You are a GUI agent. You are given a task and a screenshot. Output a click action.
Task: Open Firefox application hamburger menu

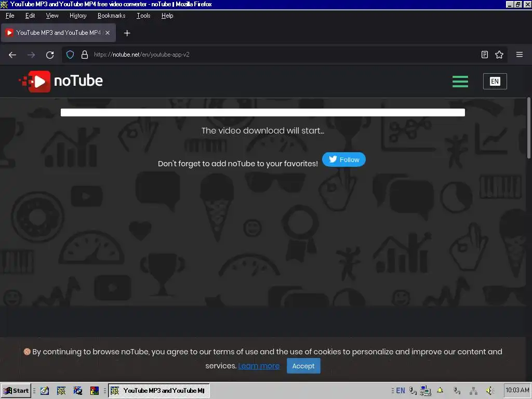point(520,55)
